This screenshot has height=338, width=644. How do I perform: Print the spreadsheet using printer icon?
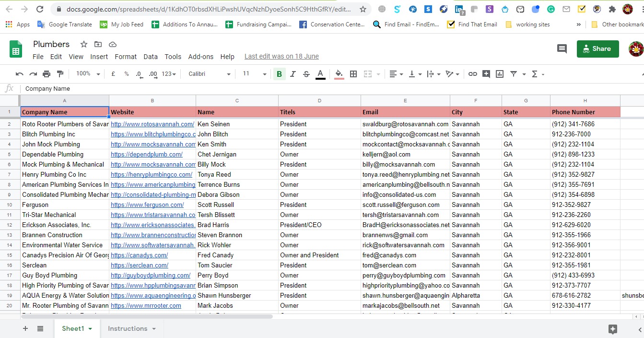coord(47,74)
